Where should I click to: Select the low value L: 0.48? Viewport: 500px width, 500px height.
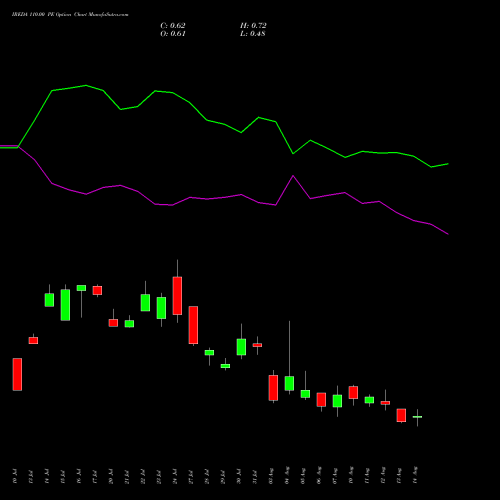tap(253, 34)
